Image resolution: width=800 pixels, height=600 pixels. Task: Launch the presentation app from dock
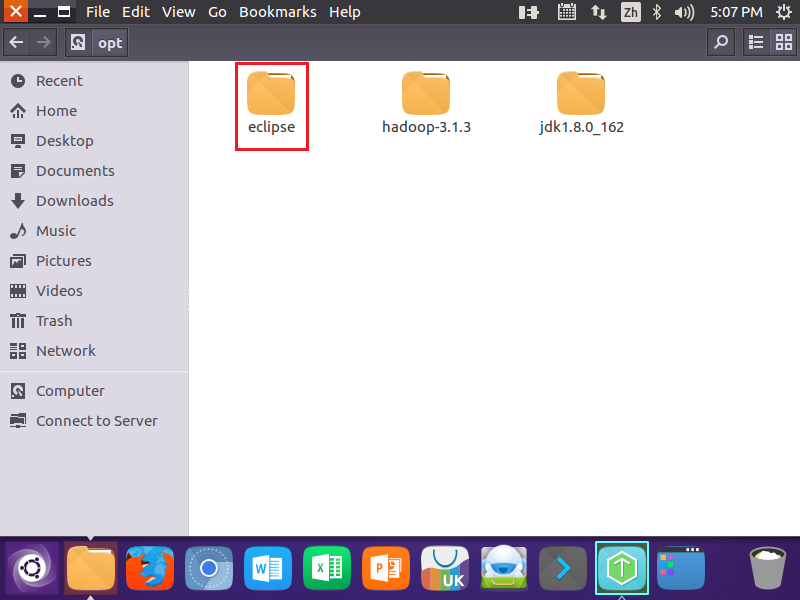386,568
